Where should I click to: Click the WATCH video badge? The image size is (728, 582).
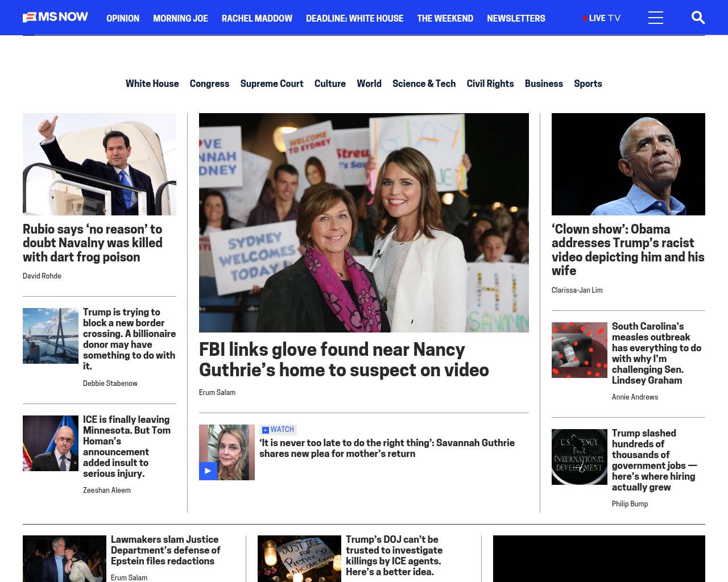click(278, 430)
